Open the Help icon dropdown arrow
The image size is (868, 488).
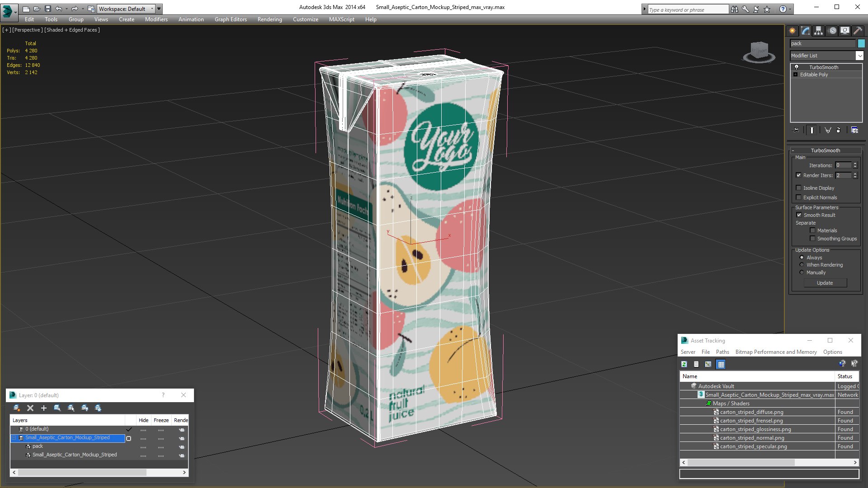point(790,9)
